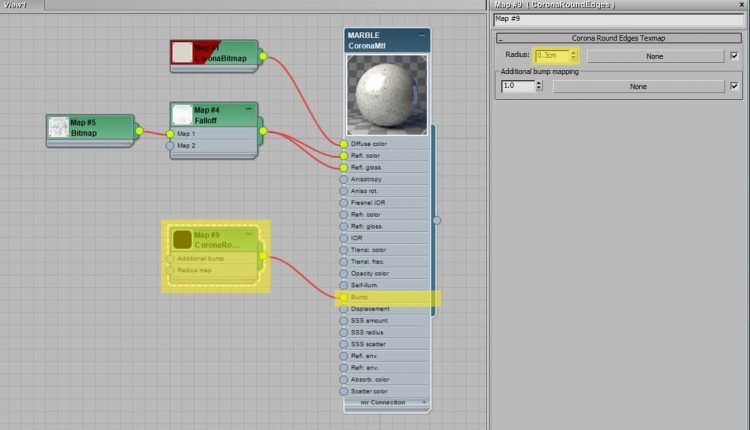The image size is (750, 430).
Task: Click the MARBLE material output socket
Action: click(x=436, y=220)
